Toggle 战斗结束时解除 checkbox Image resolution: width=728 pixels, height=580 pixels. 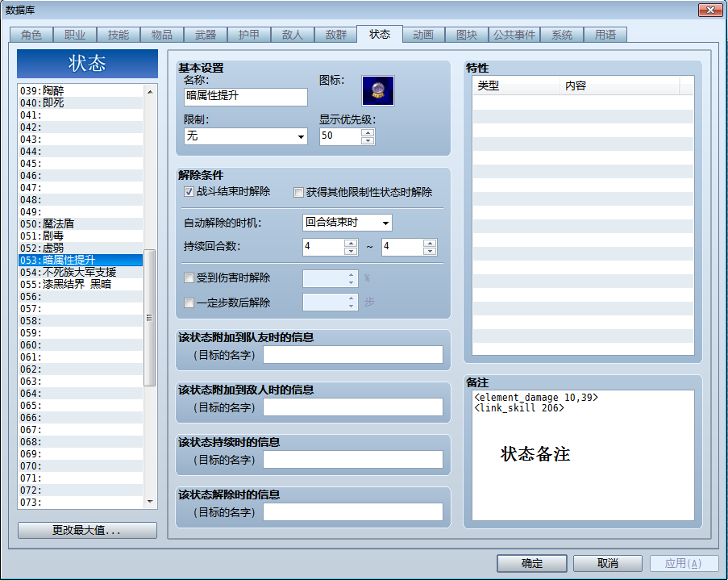[189, 191]
